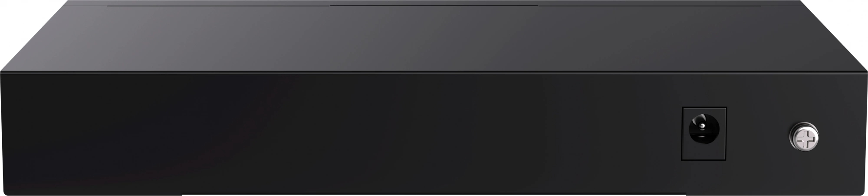Click the right slit on top edge

(x=650, y=6)
